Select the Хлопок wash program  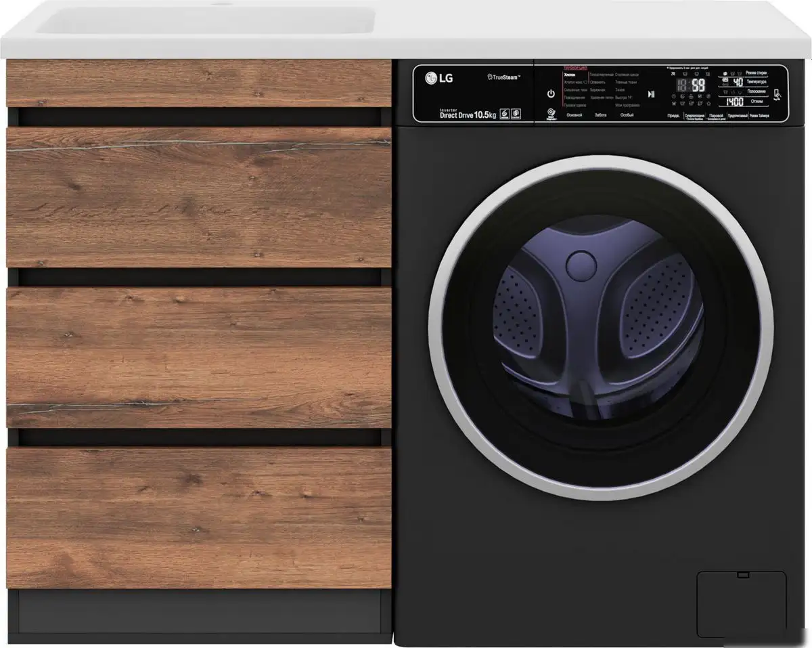(570, 74)
